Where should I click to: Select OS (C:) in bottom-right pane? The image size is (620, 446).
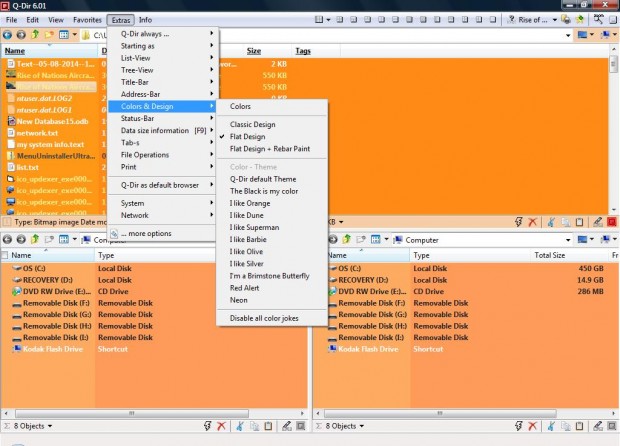click(350, 268)
